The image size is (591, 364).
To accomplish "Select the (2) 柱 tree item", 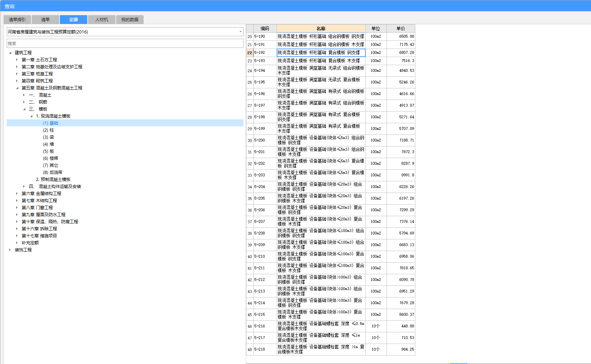I will [x=49, y=130].
